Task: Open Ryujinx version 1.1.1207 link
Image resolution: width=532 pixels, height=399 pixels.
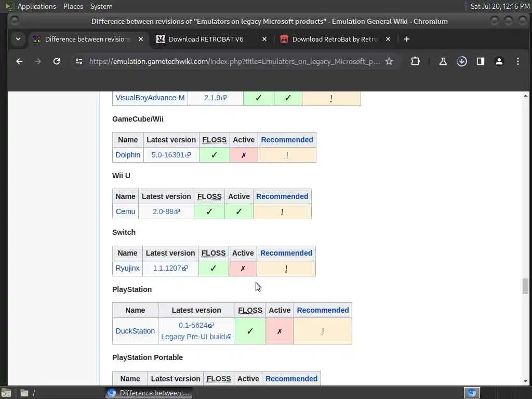Action: click(170, 268)
